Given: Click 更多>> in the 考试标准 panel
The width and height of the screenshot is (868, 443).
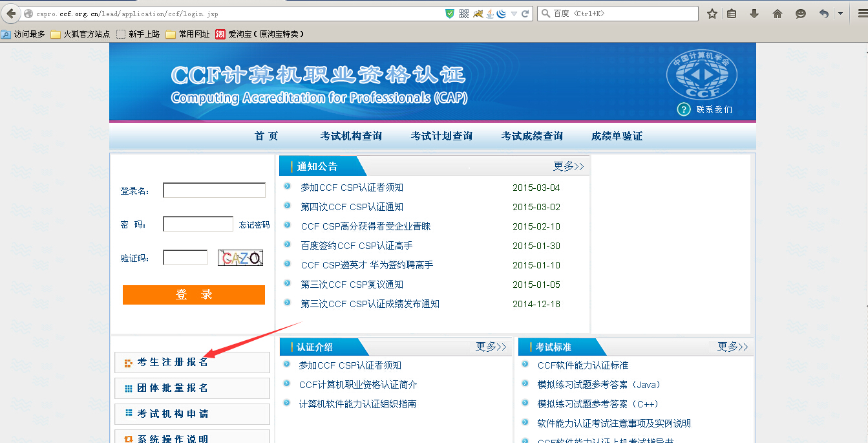Looking at the screenshot, I should click(x=732, y=347).
